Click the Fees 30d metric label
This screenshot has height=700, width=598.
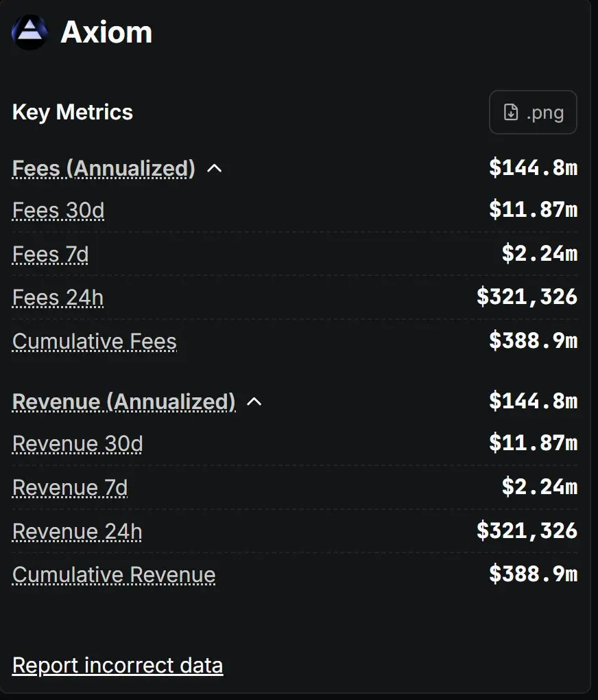click(x=58, y=211)
